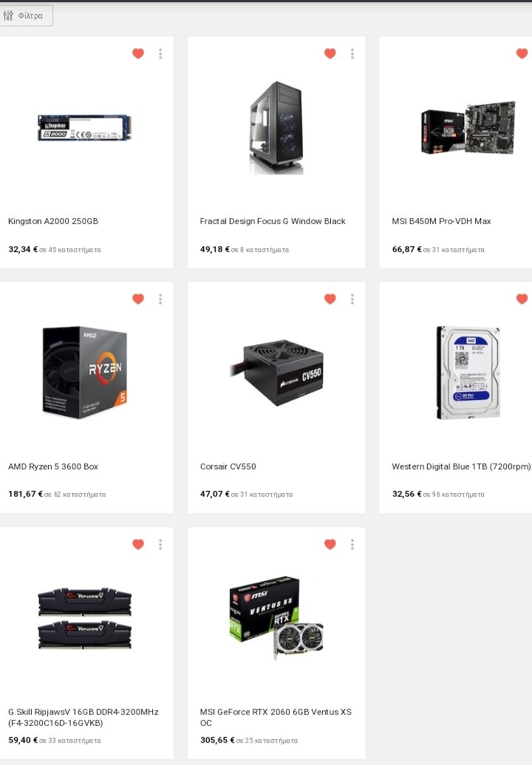Click heart icon on Corsair CV550 card
This screenshot has width=532, height=765.
[x=330, y=299]
